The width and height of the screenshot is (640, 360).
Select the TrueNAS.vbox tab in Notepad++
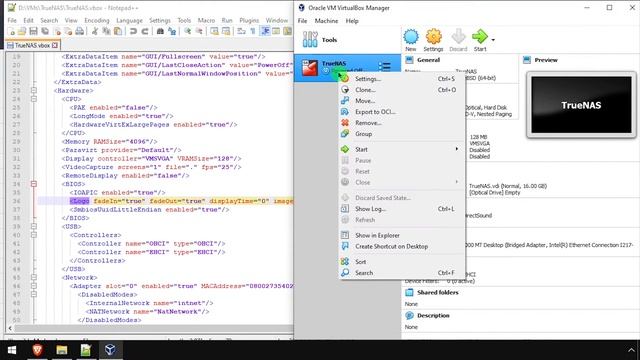pos(32,45)
